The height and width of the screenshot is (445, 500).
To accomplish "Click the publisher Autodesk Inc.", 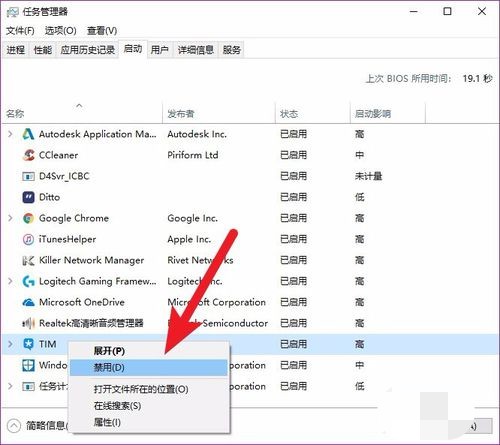I will (197, 134).
